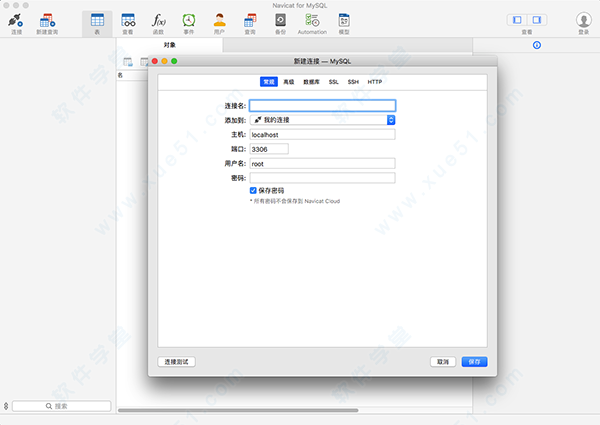600x425 pixels.
Task: Switch to the HTTP tab
Action: [375, 82]
